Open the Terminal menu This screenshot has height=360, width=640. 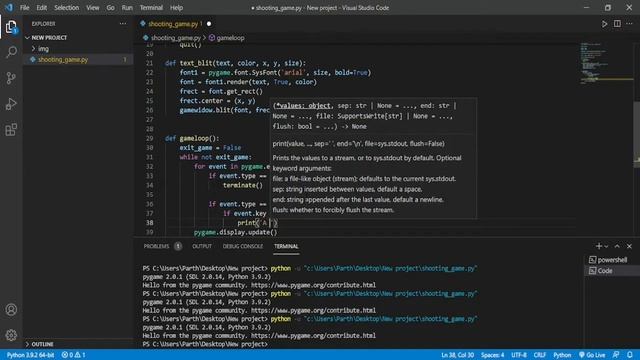pos(151,8)
